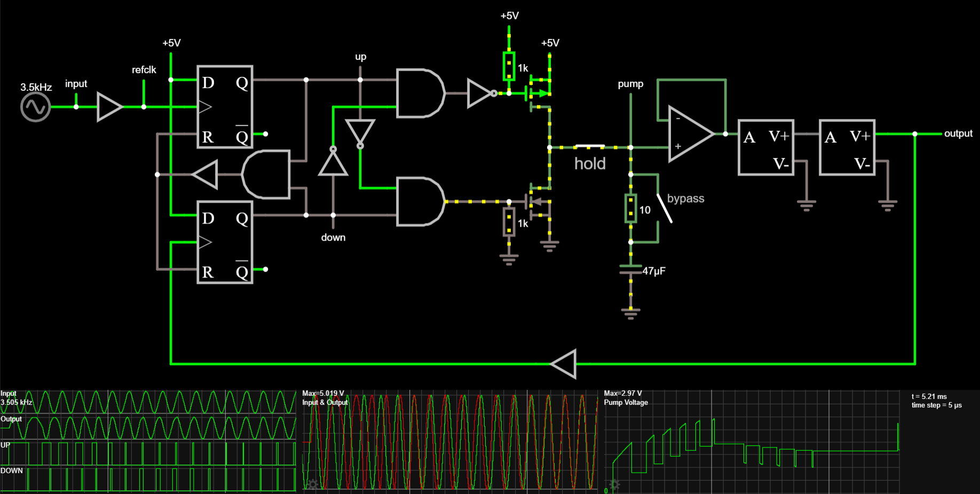Click the ground under the N-channel MOSFET
980x494 pixels.
[x=550, y=246]
